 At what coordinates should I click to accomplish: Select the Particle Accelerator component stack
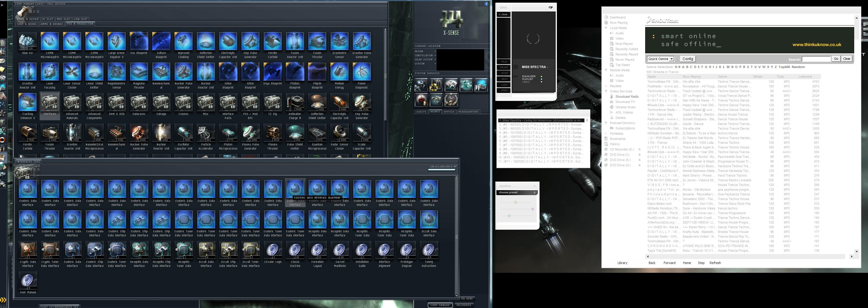pyautogui.click(x=206, y=133)
